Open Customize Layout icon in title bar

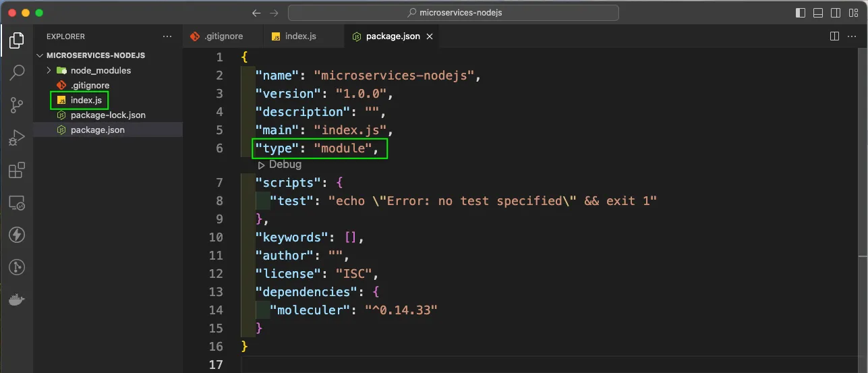pos(853,13)
